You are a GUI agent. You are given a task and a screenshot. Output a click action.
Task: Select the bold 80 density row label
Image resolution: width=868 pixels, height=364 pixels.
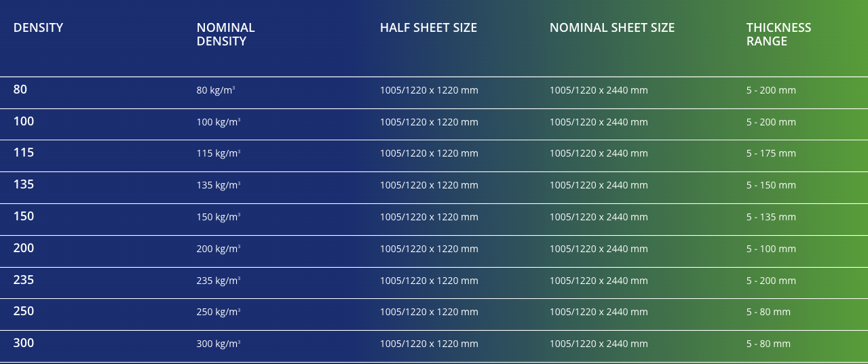pyautogui.click(x=20, y=89)
